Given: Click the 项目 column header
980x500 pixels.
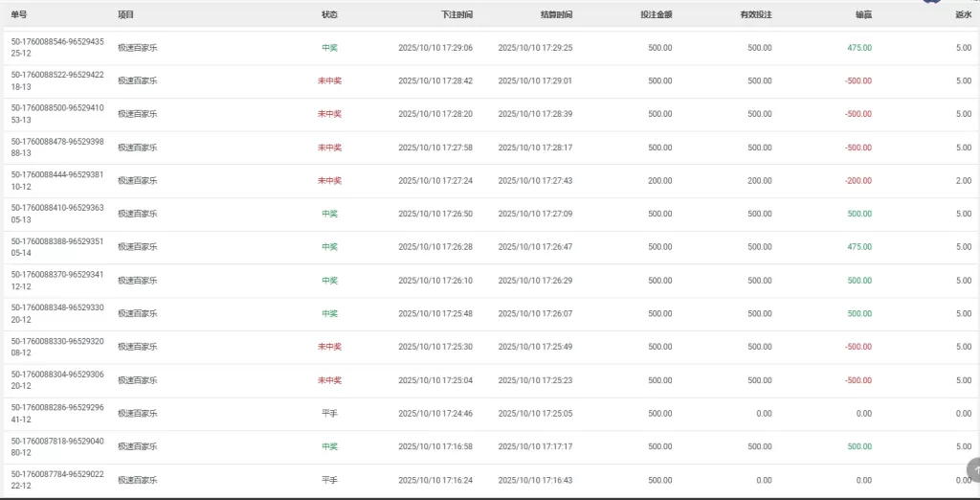Looking at the screenshot, I should [x=125, y=15].
